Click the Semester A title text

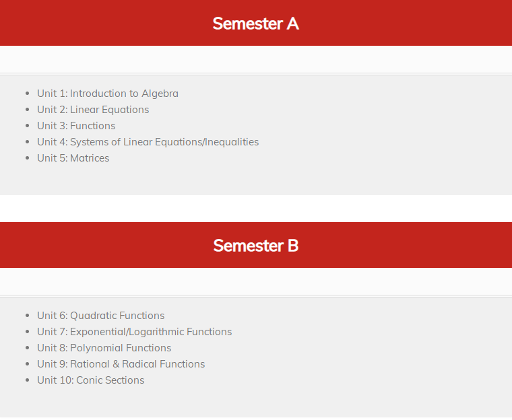click(x=256, y=24)
